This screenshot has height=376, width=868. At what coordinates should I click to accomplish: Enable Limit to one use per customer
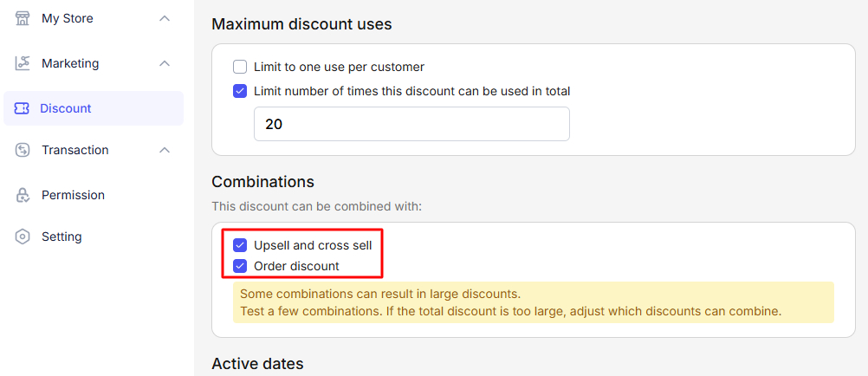tap(240, 67)
